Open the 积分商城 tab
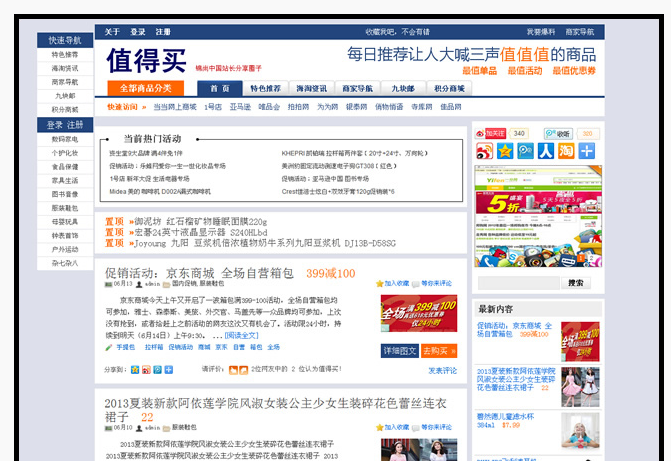Viewport: 671px width, 461px height. click(449, 89)
